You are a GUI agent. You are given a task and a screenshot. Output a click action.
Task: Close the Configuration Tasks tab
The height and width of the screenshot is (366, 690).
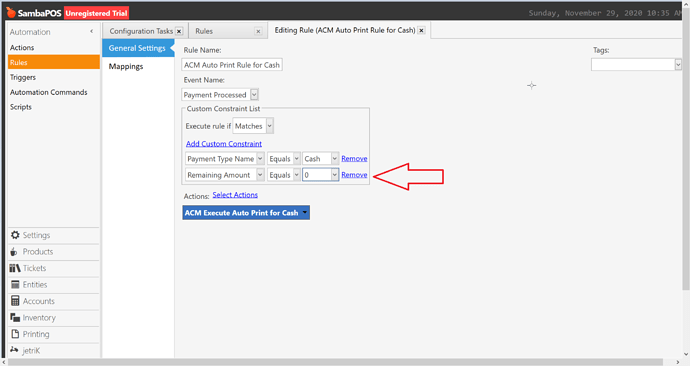(179, 31)
